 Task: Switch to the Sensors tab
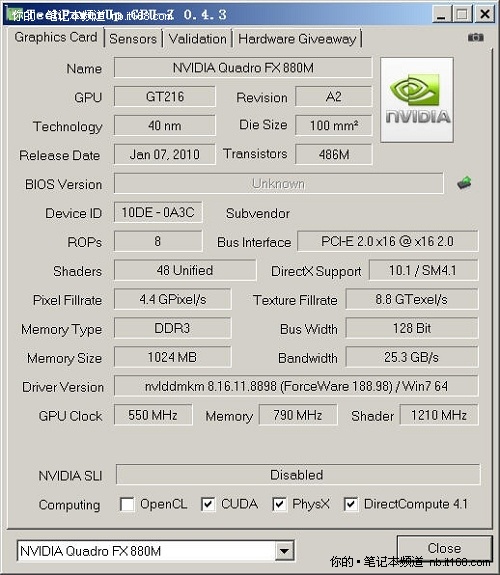133,39
